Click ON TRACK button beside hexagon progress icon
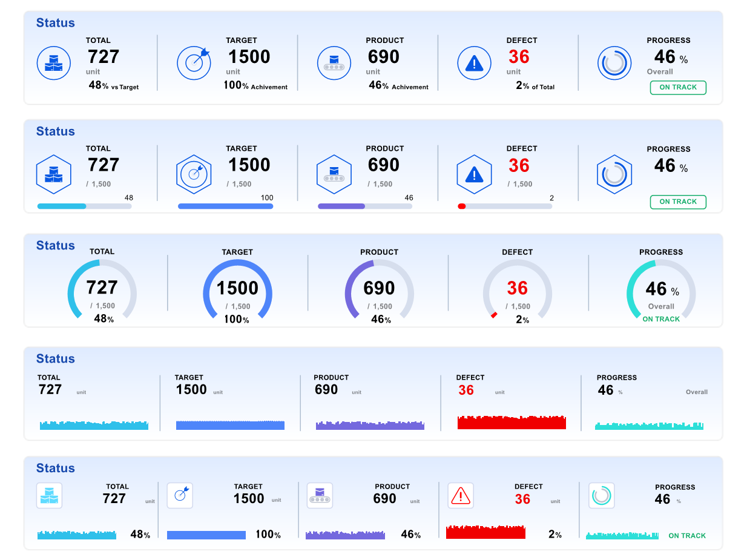The width and height of the screenshot is (747, 560). [x=678, y=202]
